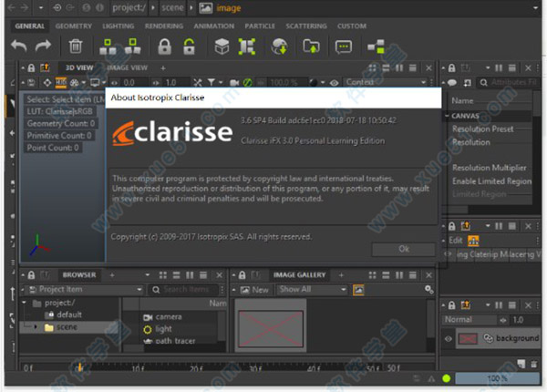Image resolution: width=547 pixels, height=392 pixels.
Task: Click the folder export icon in toolbar
Action: pyautogui.click(x=311, y=46)
